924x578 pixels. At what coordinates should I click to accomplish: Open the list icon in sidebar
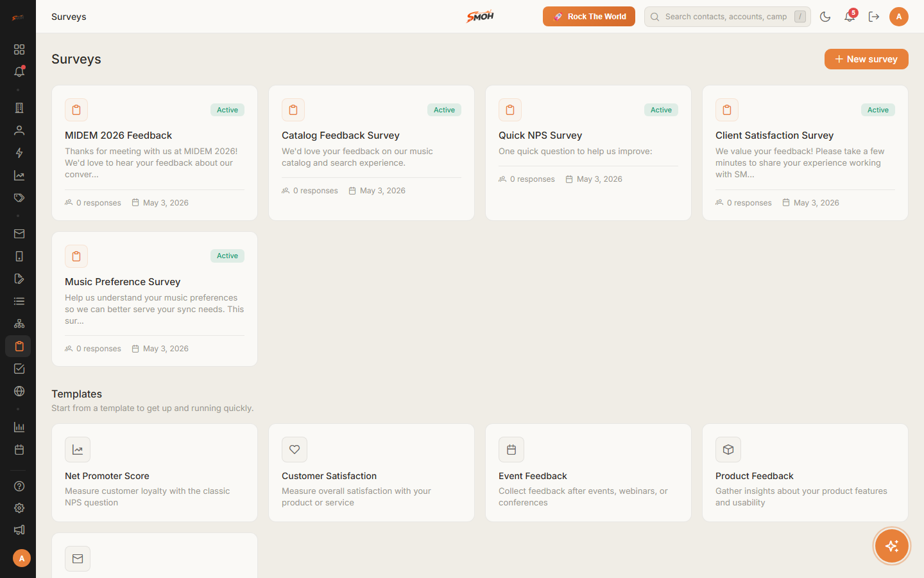19,301
